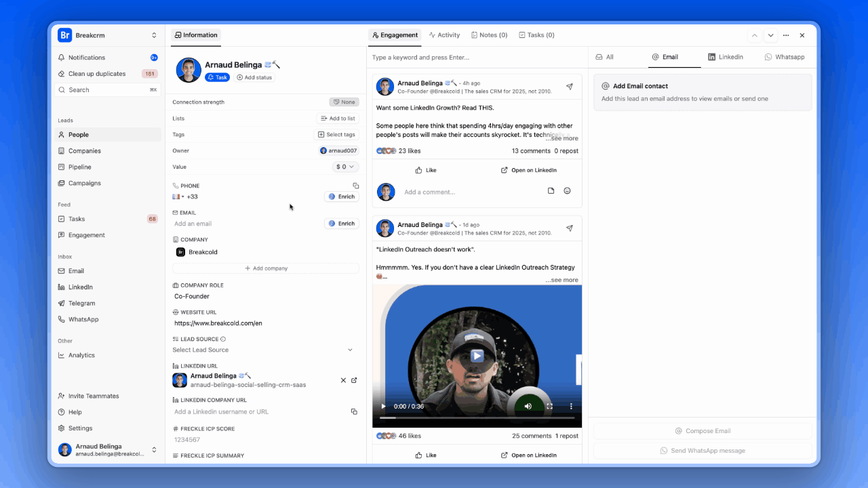Toggle video fullscreen mode

pos(550,406)
